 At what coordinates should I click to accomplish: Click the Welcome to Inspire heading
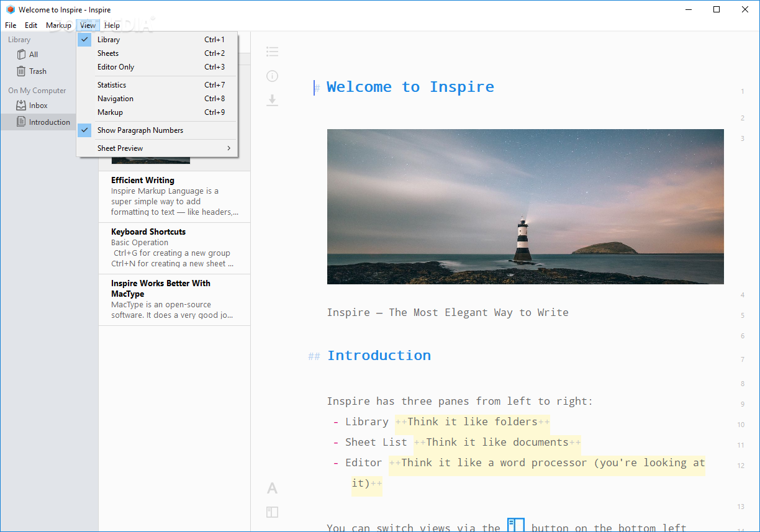tap(410, 87)
